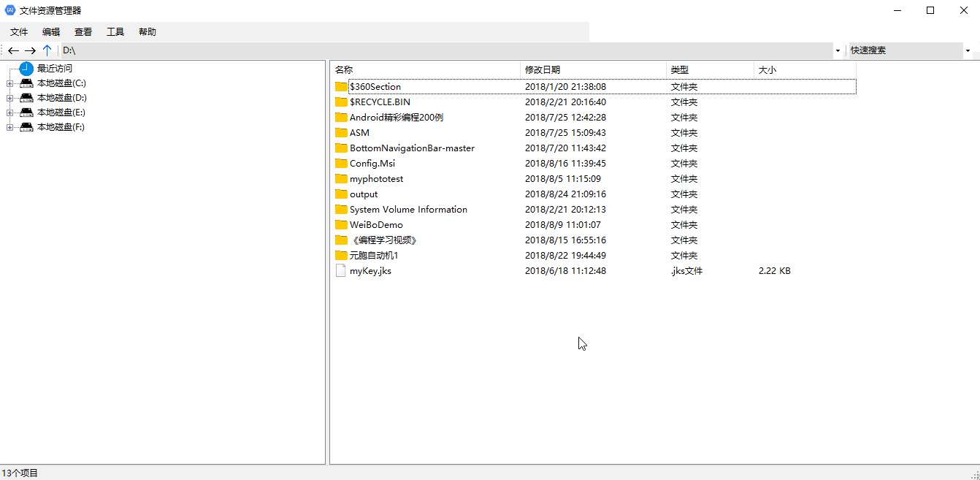Sort by the 修改日期 column header
Viewport: 980px width, 480px height.
point(543,70)
